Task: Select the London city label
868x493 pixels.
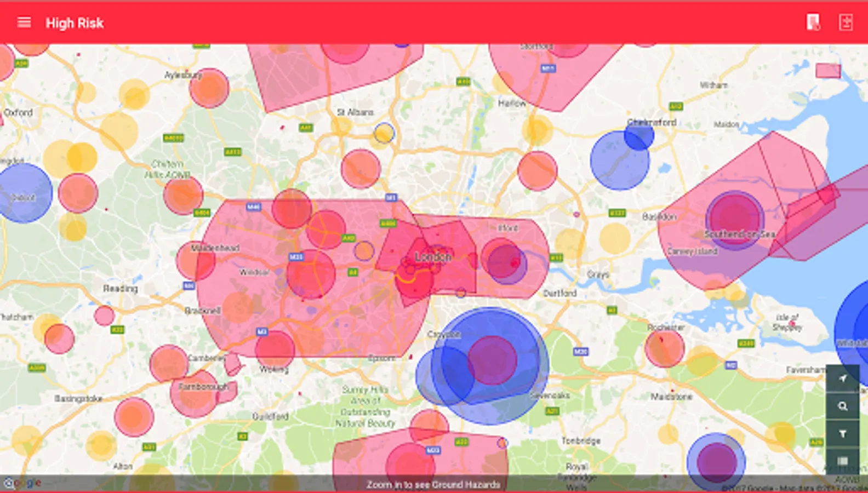Action: (x=433, y=256)
